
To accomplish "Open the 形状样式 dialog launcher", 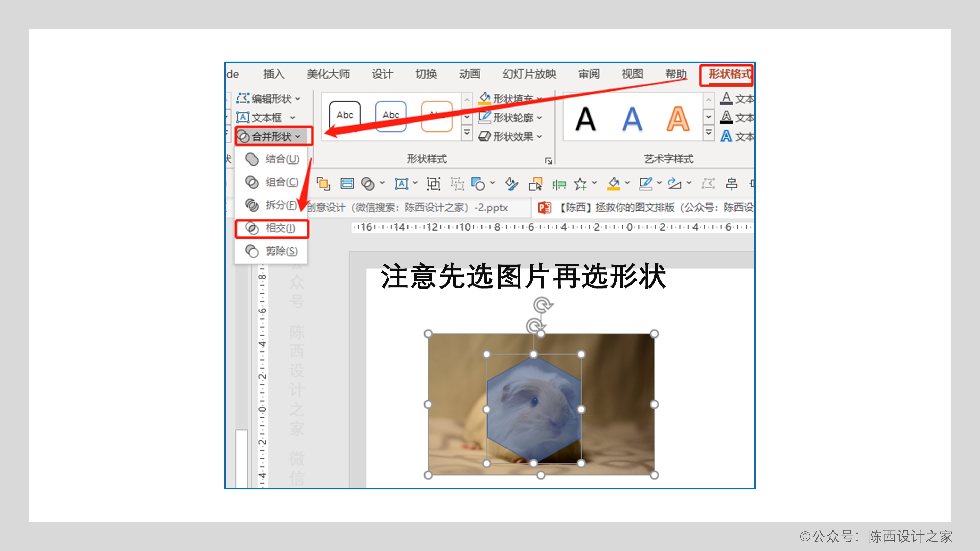I will coord(548,161).
